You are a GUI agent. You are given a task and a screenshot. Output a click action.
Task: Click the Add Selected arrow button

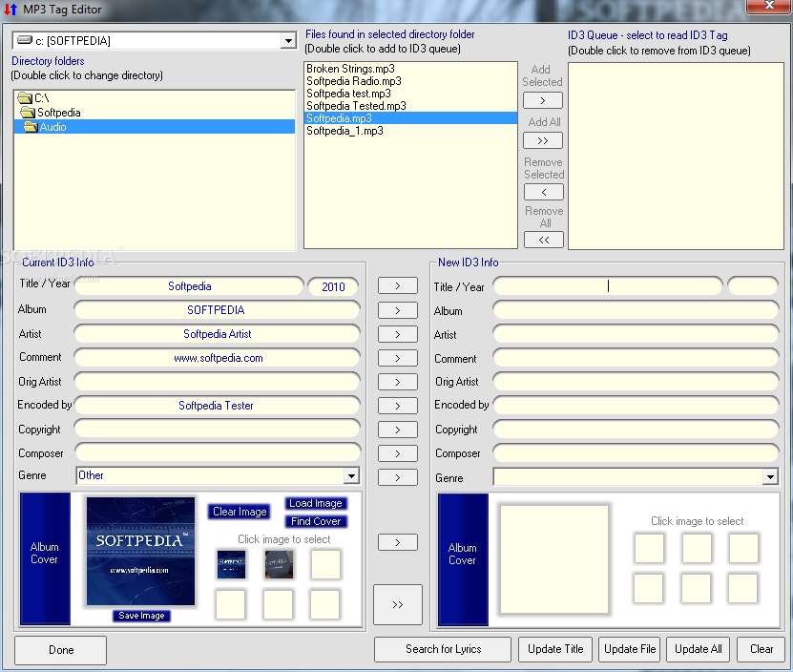click(x=543, y=100)
